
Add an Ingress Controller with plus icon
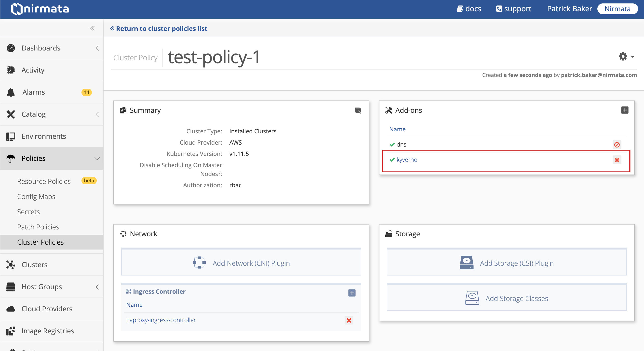point(352,293)
